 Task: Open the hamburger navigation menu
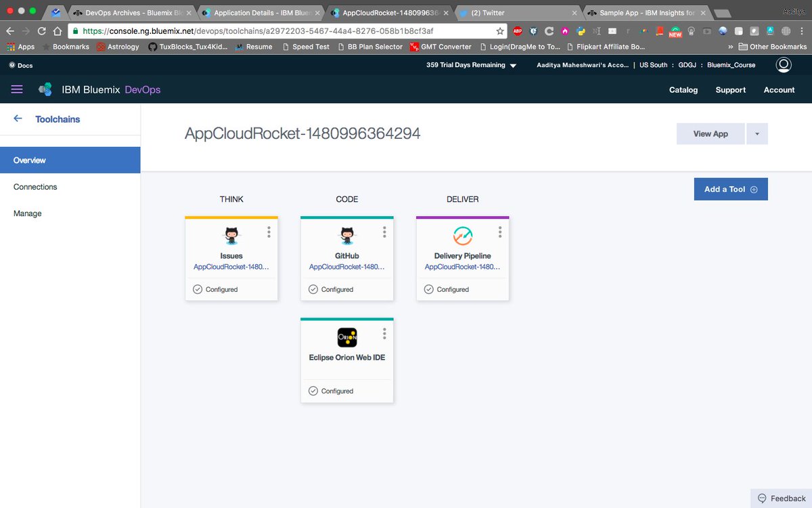pyautogui.click(x=17, y=89)
